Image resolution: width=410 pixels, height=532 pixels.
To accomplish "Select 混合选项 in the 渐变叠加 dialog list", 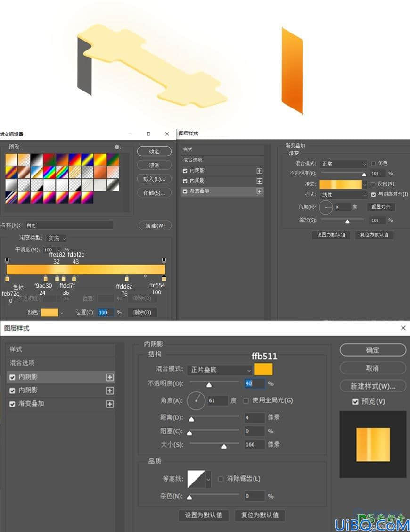I will (x=222, y=160).
